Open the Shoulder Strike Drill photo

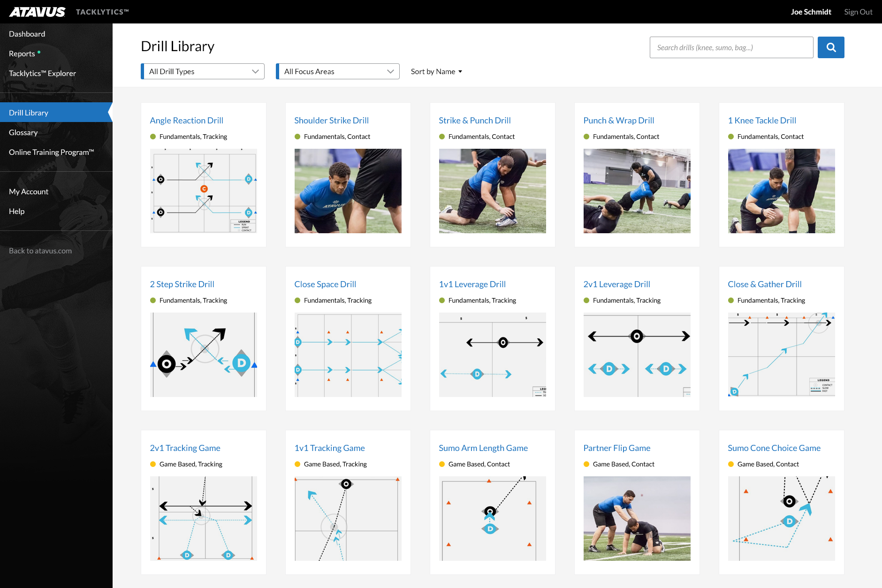[348, 191]
